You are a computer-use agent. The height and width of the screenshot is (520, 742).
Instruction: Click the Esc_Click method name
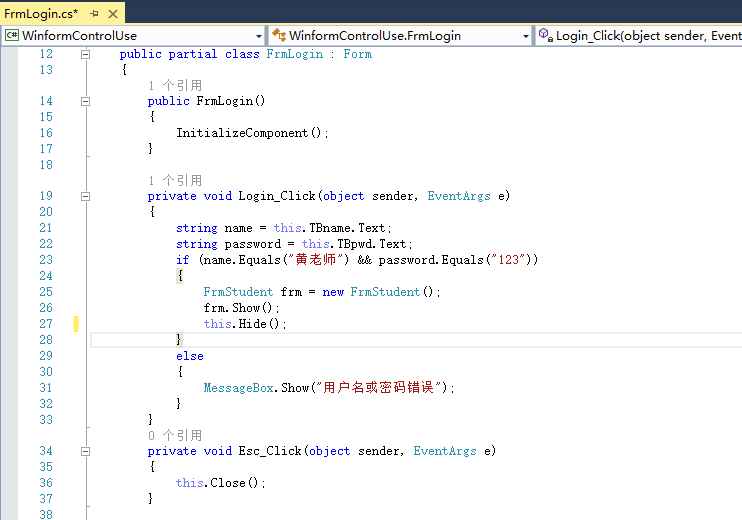point(270,451)
